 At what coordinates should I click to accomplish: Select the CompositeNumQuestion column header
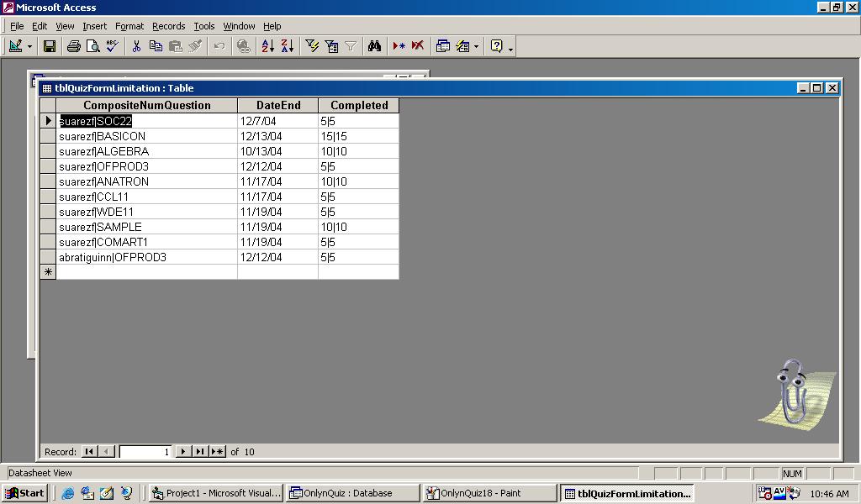click(146, 105)
